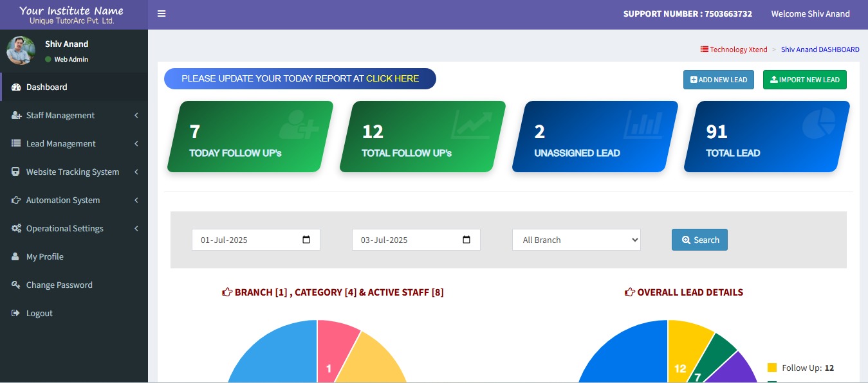Go to My Profile page
The width and height of the screenshot is (868, 383).
(74, 256)
